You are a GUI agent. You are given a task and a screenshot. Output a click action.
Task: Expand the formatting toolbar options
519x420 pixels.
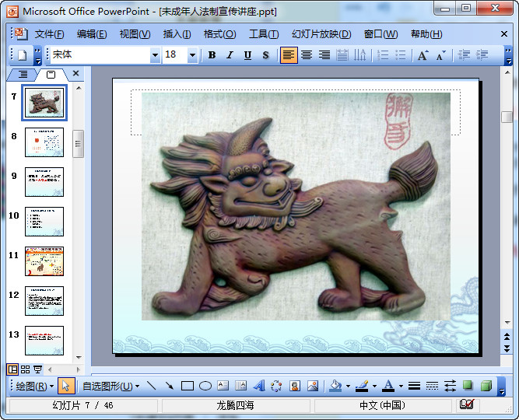[x=508, y=55]
